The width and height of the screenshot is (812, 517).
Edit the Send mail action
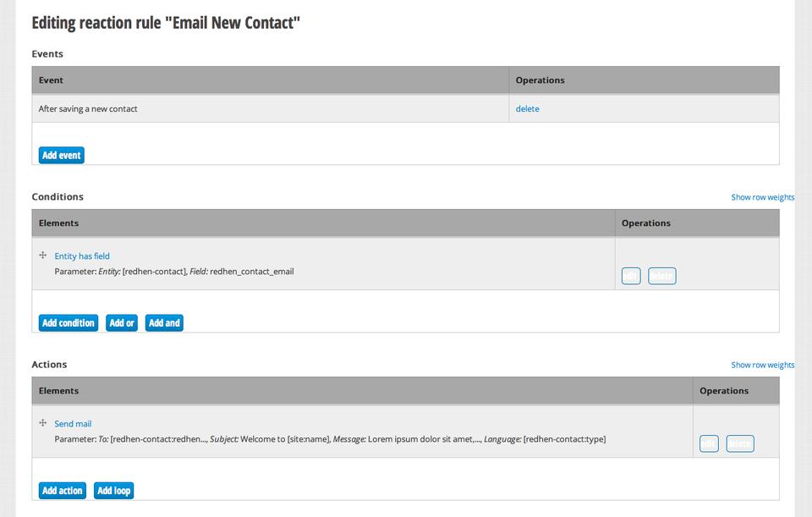709,443
